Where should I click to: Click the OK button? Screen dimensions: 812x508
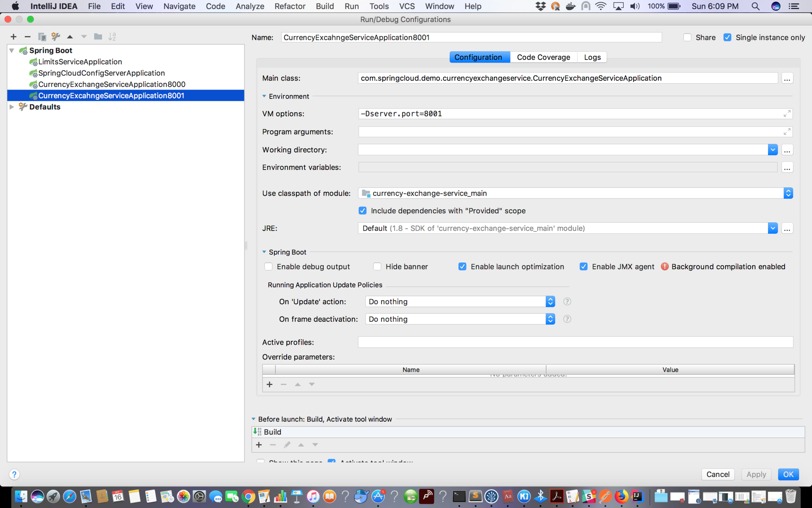(x=788, y=474)
